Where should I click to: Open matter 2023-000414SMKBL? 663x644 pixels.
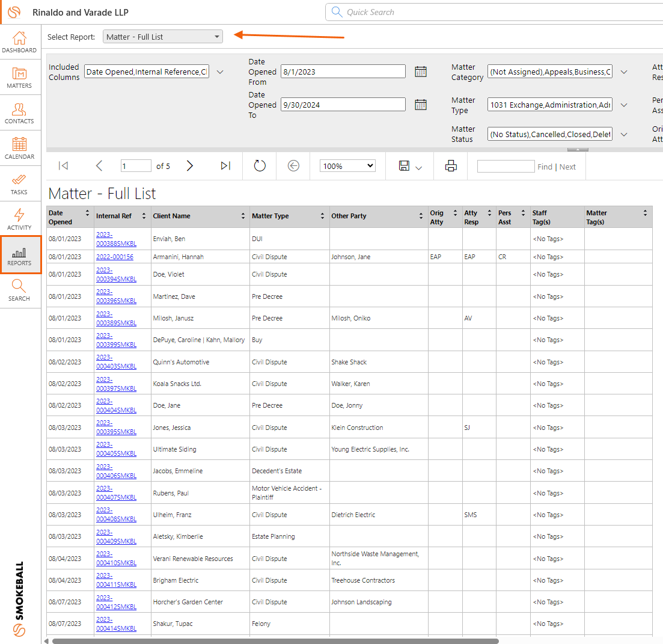[x=116, y=624]
